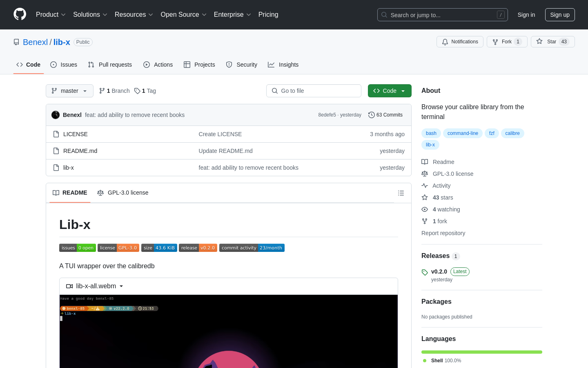Click the size 43.6 KiB badge

[159, 248]
